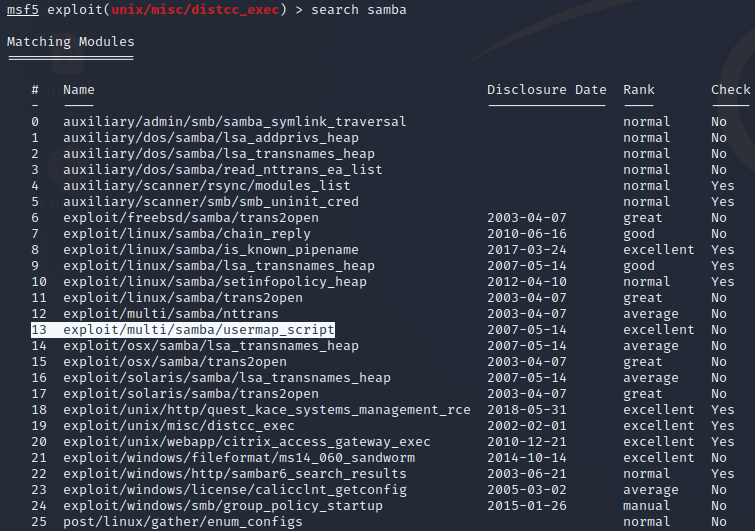Click highlighted exploit/multi/samba/usermap_script row

[182, 330]
